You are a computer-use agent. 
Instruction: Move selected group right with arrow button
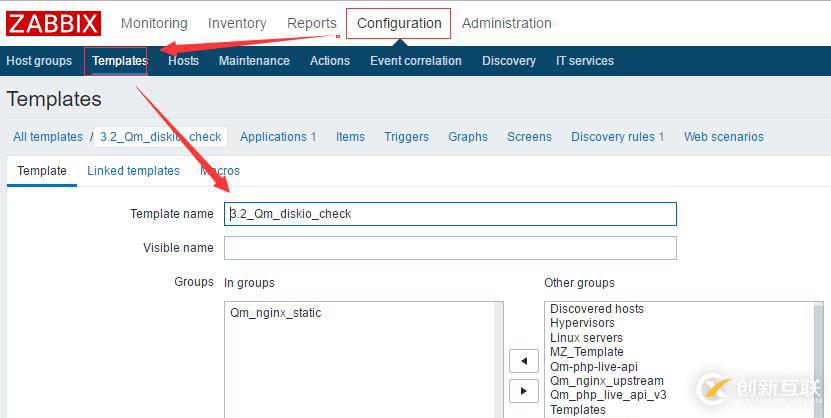(524, 391)
